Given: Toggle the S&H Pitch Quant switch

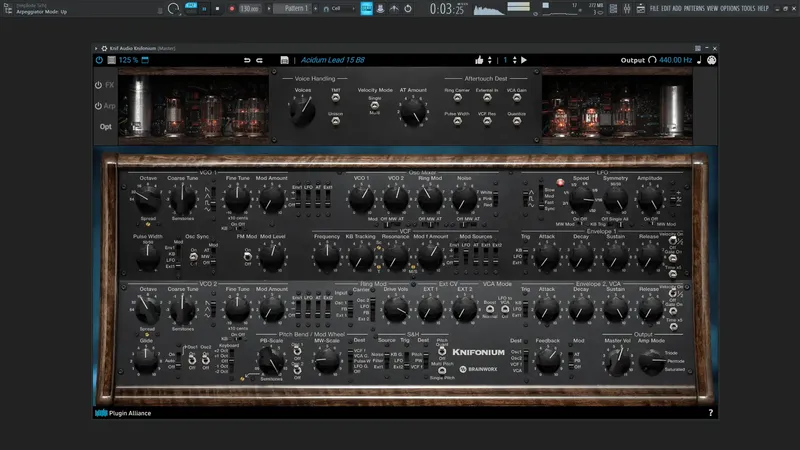Looking at the screenshot, I should (x=442, y=351).
